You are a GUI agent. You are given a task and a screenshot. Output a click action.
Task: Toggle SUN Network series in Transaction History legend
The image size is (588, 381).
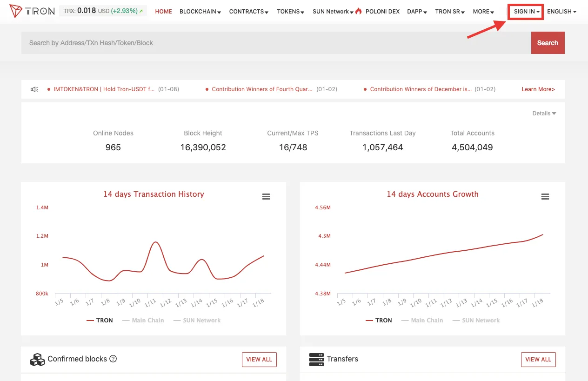pos(197,321)
